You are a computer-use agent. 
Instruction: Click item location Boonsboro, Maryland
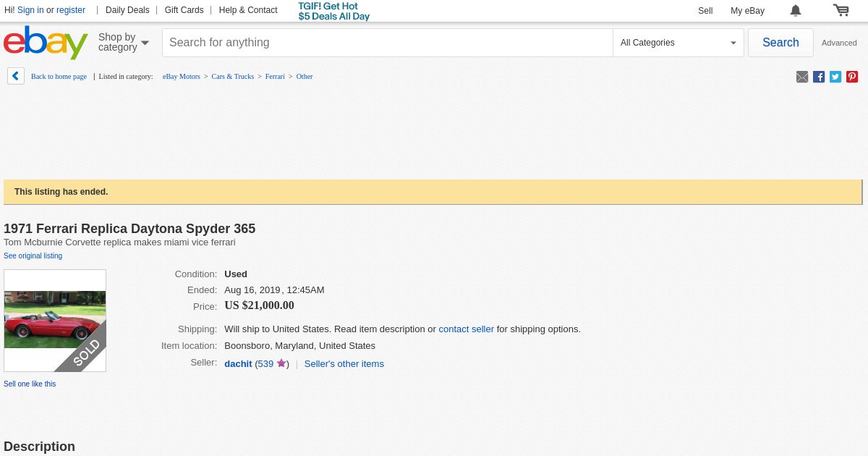299,346
